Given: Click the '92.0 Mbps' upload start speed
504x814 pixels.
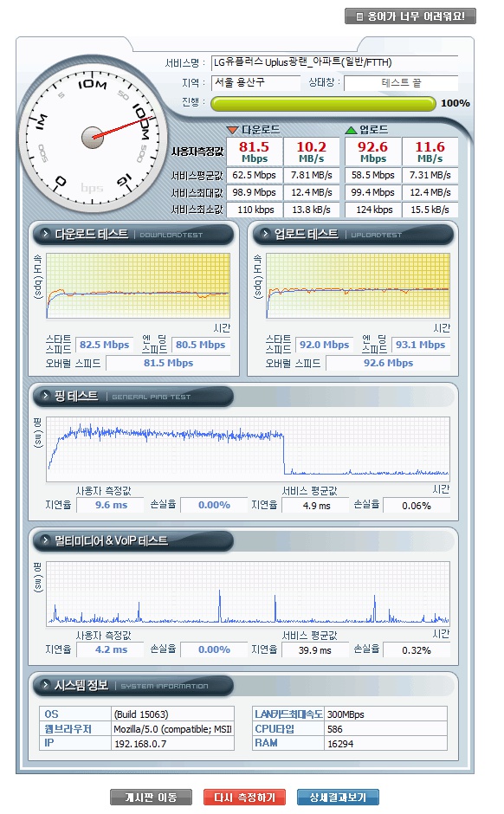Looking at the screenshot, I should click(325, 345).
